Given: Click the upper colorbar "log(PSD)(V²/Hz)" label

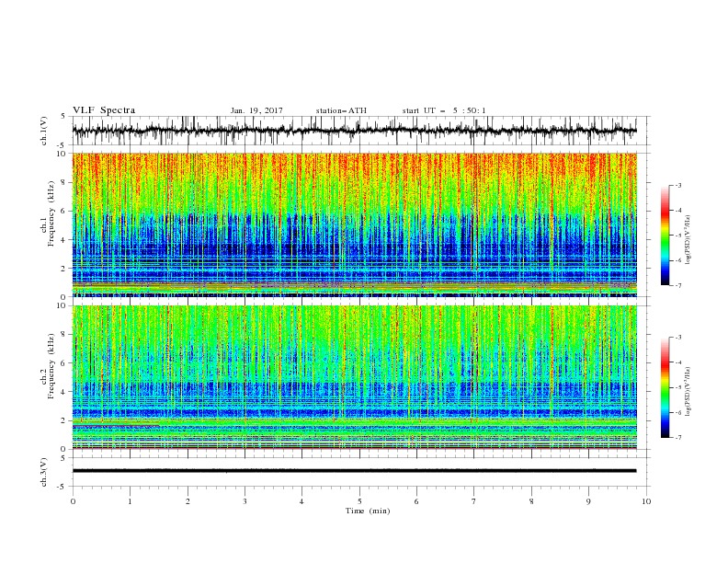Looking at the screenshot, I should (688, 240).
